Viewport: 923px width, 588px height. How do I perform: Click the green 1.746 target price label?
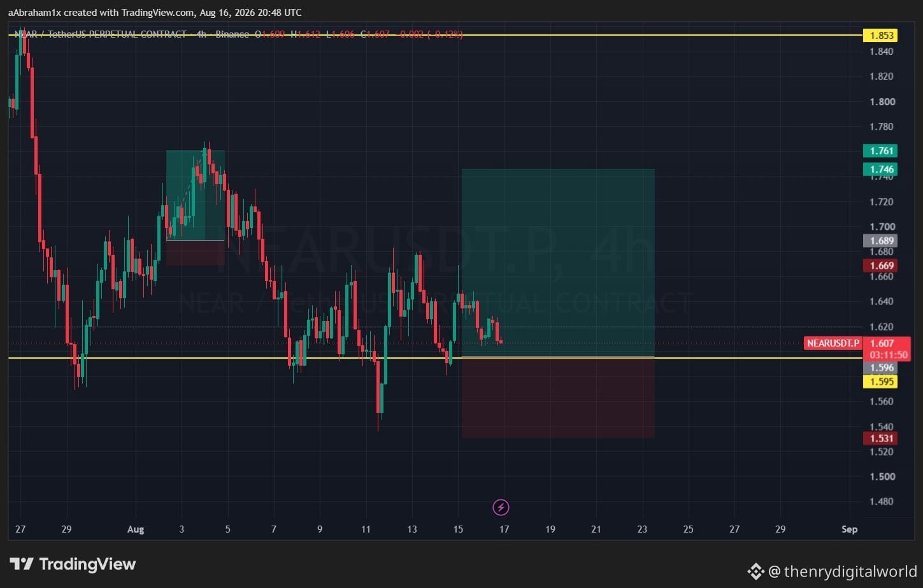pyautogui.click(x=880, y=169)
